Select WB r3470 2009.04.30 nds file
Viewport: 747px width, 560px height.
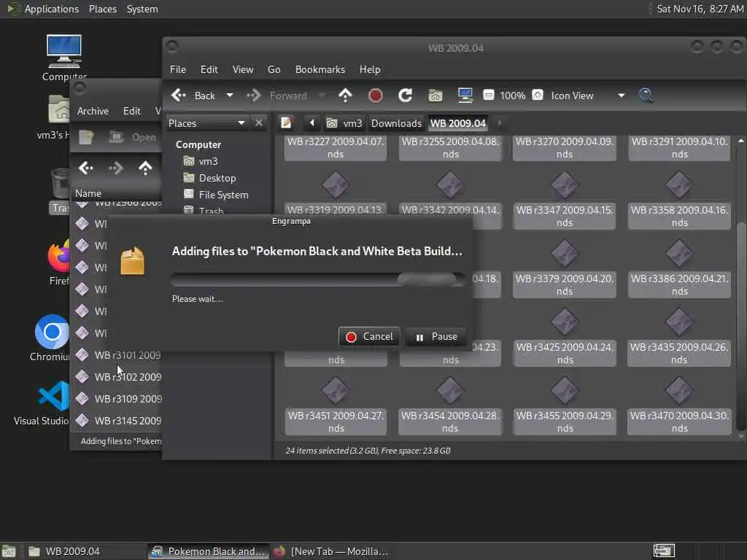679,406
